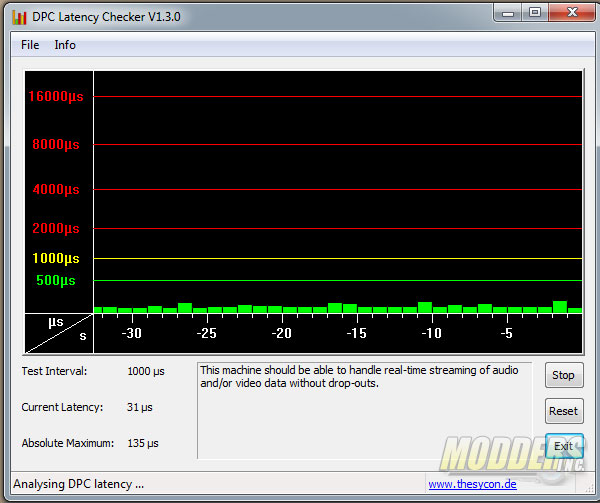Click the 16000µs axis label
Screen dimensions: 600x503
coord(56,96)
